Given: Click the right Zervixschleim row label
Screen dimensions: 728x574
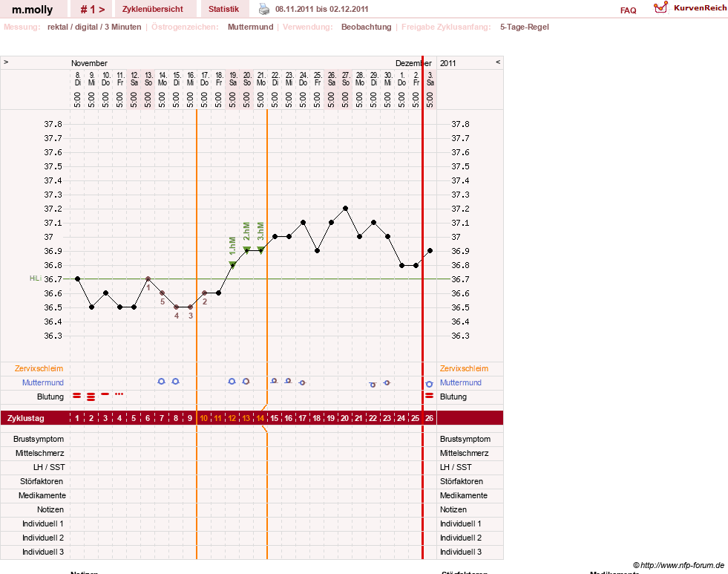Looking at the screenshot, I should (x=465, y=369).
